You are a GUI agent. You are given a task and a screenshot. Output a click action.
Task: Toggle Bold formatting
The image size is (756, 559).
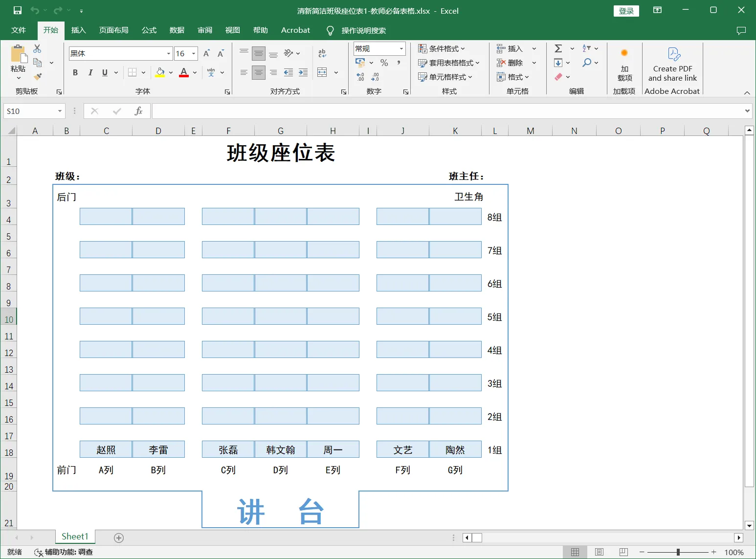coord(75,72)
